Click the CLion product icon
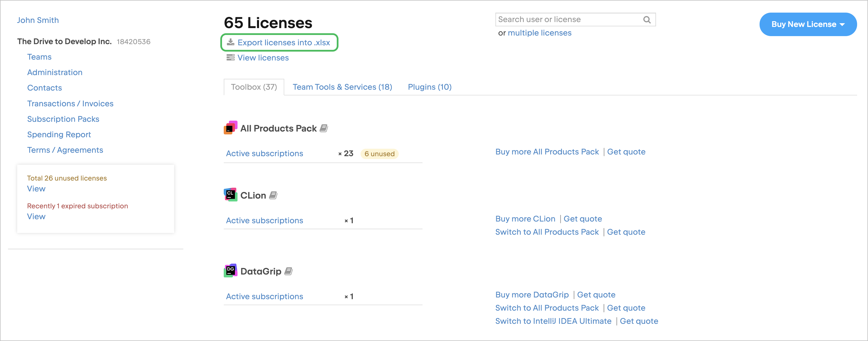 pyautogui.click(x=230, y=195)
